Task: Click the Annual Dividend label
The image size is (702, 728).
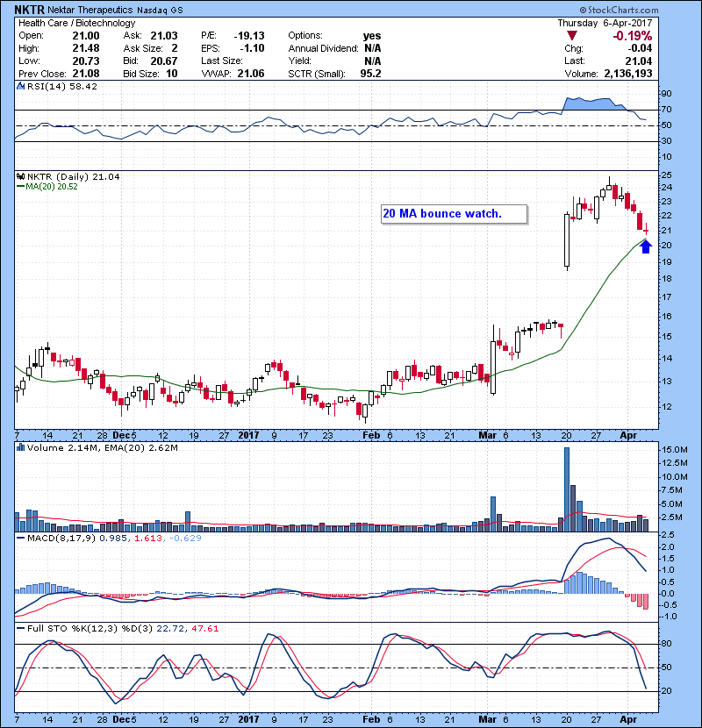Action: [323, 48]
